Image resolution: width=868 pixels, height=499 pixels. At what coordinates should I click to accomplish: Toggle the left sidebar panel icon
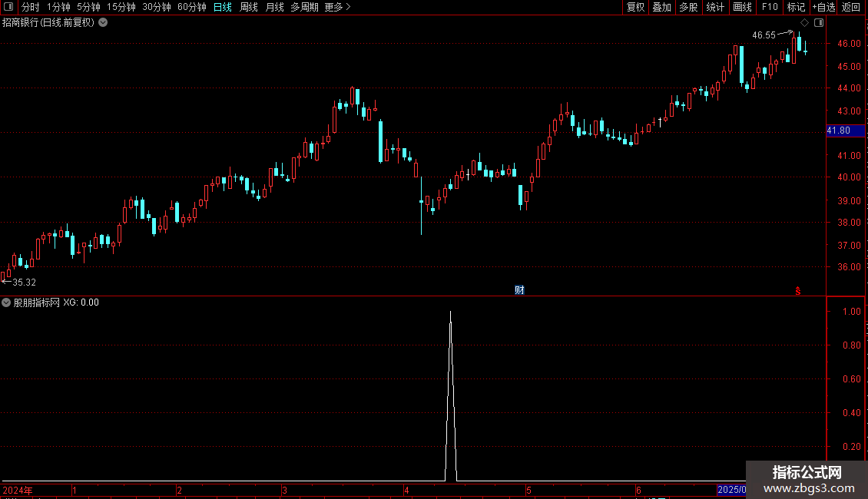8,7
